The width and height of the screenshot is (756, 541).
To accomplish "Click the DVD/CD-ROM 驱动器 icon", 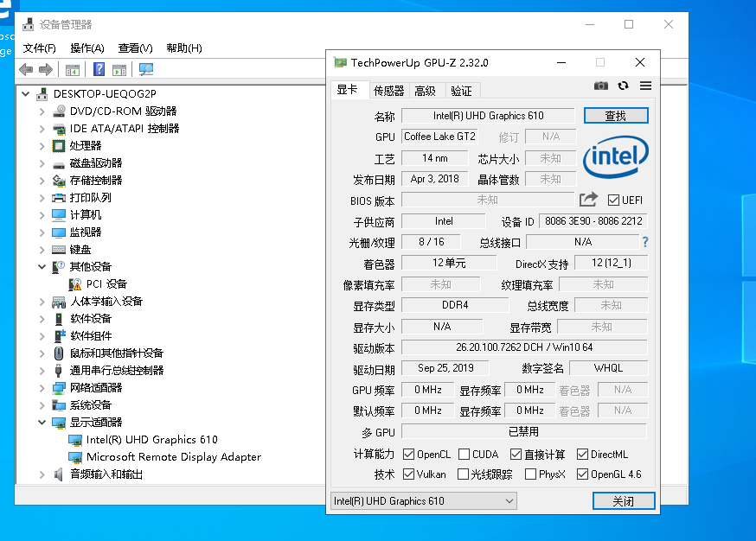I will click(59, 111).
